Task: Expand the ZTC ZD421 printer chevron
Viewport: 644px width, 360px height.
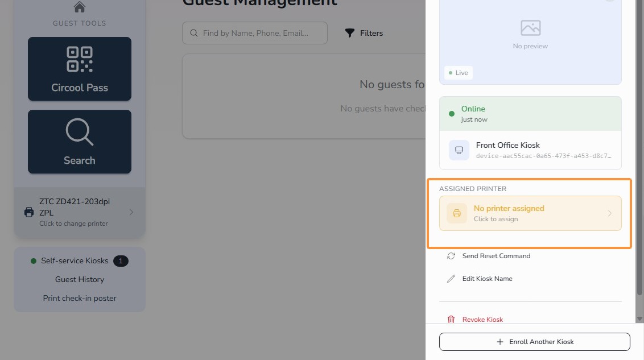Action: point(131,212)
